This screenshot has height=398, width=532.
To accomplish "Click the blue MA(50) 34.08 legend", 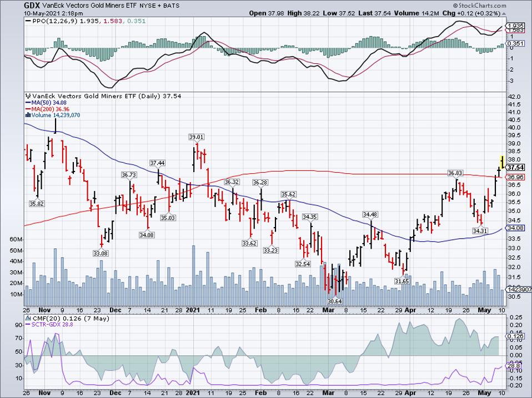I will pyautogui.click(x=46, y=103).
